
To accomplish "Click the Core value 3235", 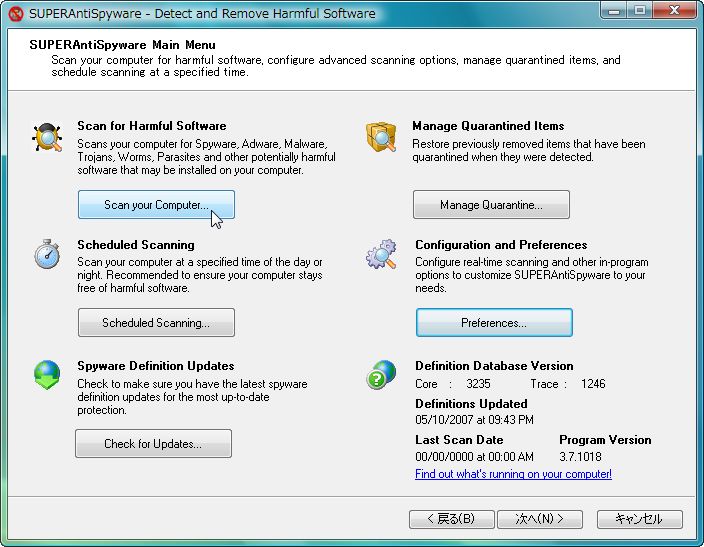I will [478, 384].
